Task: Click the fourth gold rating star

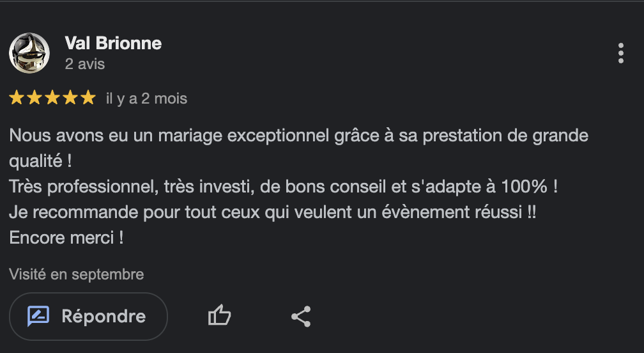Action: 70,98
